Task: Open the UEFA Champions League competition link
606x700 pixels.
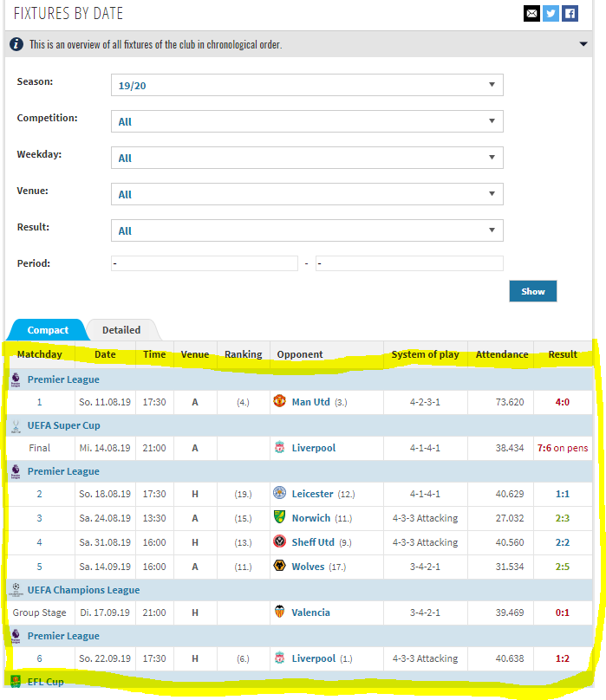Action: (83, 590)
